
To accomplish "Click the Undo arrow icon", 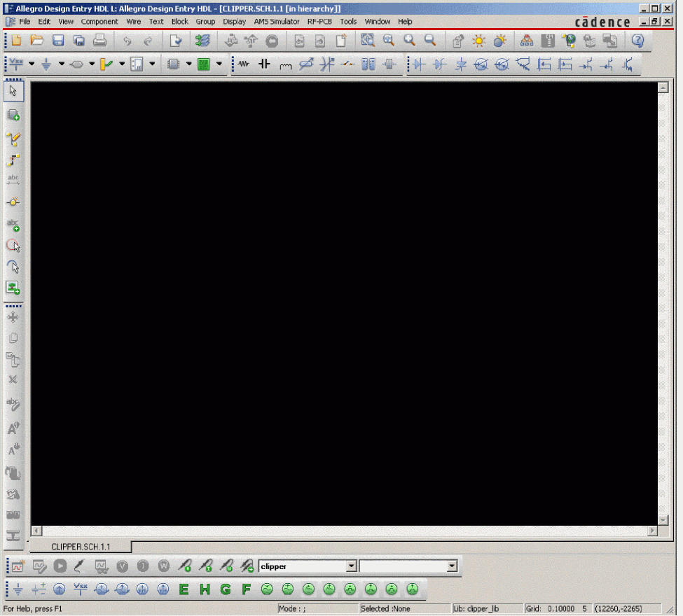I will point(127,41).
